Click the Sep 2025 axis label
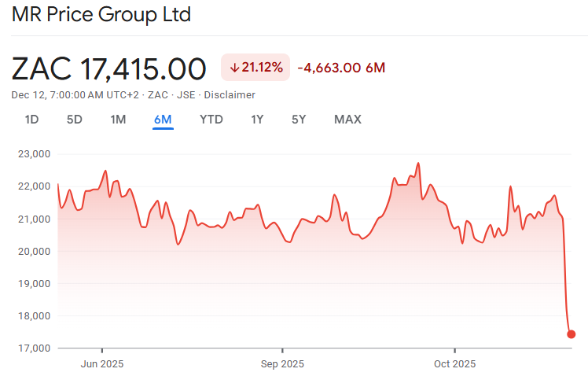This screenshot has width=588, height=376. (x=281, y=363)
